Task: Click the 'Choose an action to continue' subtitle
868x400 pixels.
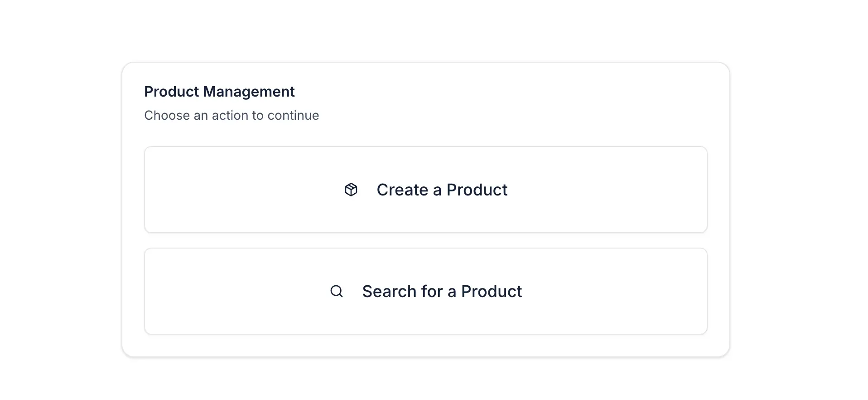Action: click(x=231, y=115)
